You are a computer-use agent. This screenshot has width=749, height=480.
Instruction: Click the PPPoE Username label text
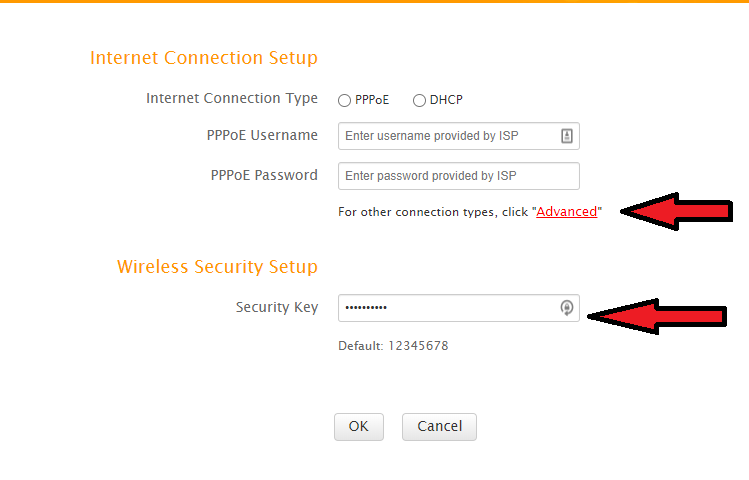(262, 135)
